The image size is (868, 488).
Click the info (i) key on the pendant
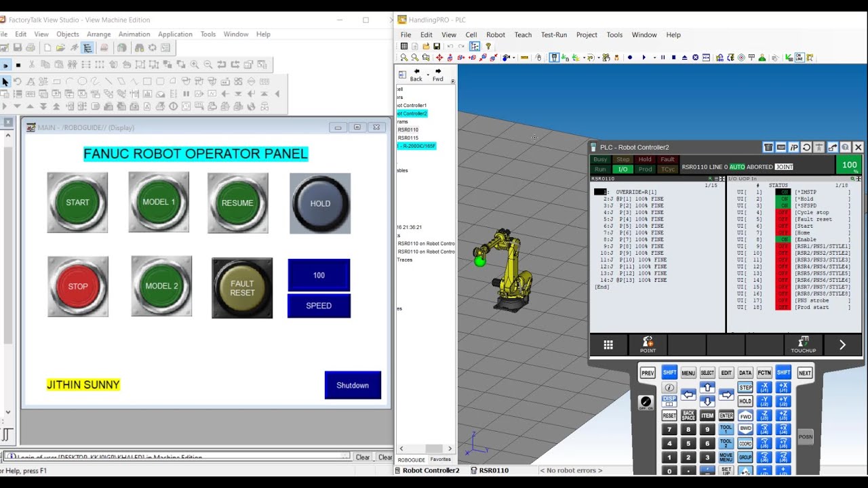pyautogui.click(x=669, y=388)
